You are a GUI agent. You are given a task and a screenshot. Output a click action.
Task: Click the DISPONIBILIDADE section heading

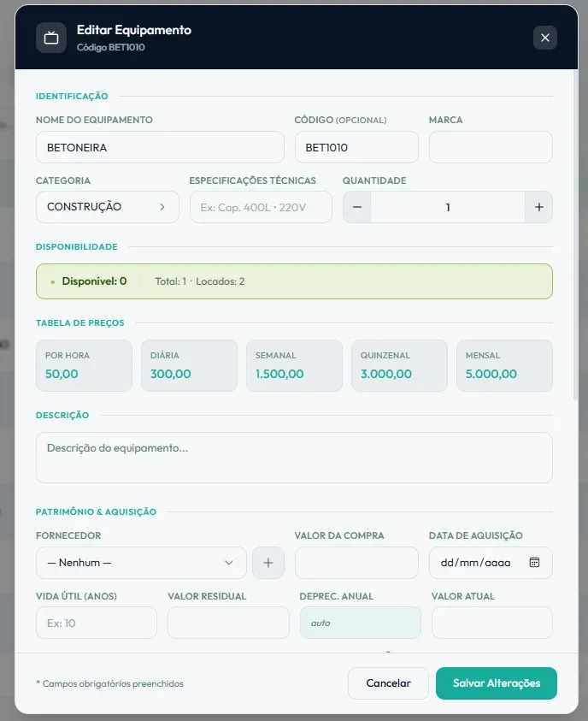coord(77,246)
